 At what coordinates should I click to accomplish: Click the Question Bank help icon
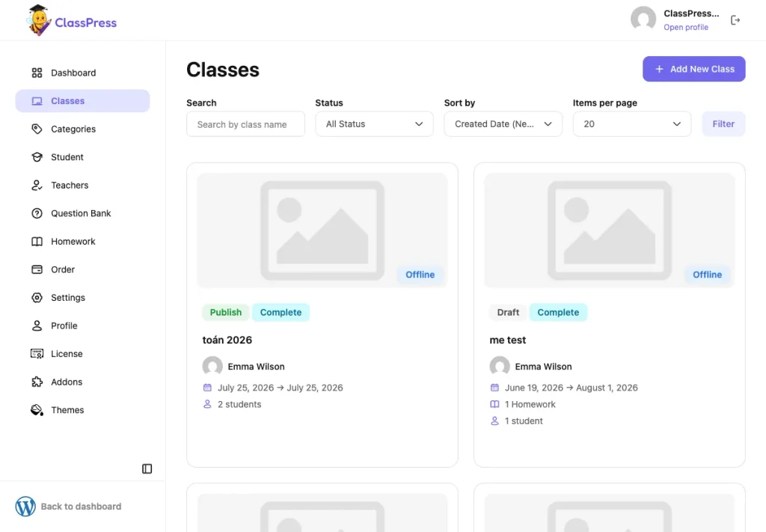point(37,213)
